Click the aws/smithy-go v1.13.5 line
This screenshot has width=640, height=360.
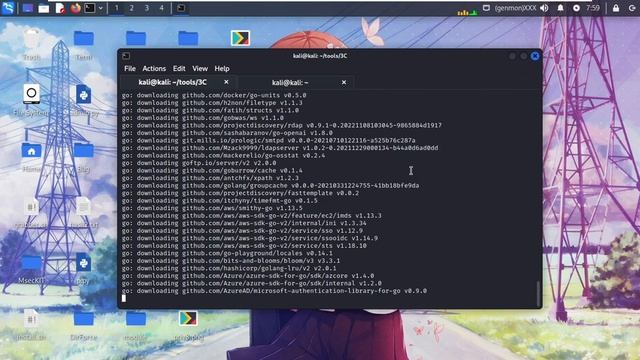point(212,208)
